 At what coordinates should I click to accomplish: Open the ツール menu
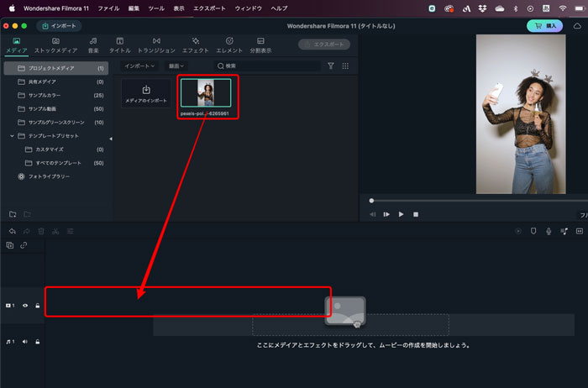[156, 8]
